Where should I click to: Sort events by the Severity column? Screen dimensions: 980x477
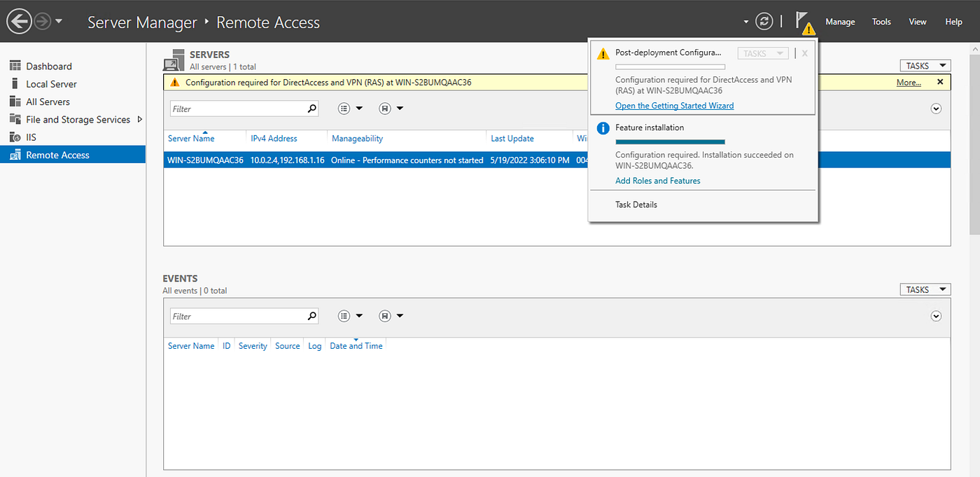click(252, 345)
